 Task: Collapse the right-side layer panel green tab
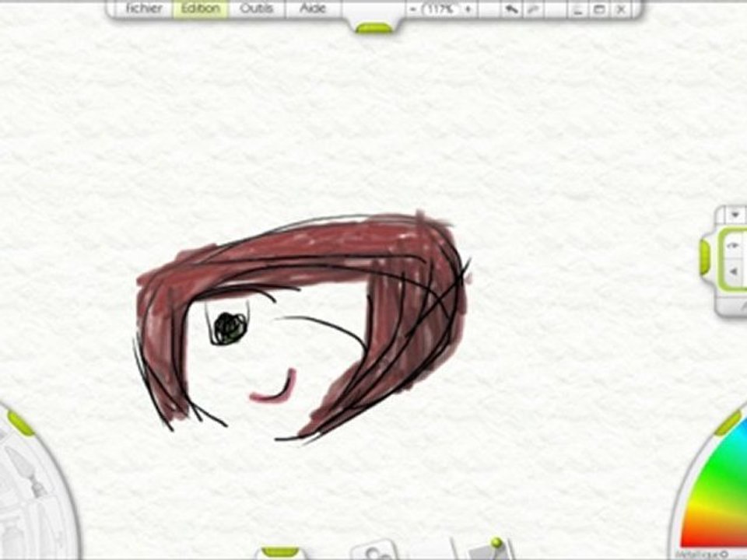click(705, 257)
